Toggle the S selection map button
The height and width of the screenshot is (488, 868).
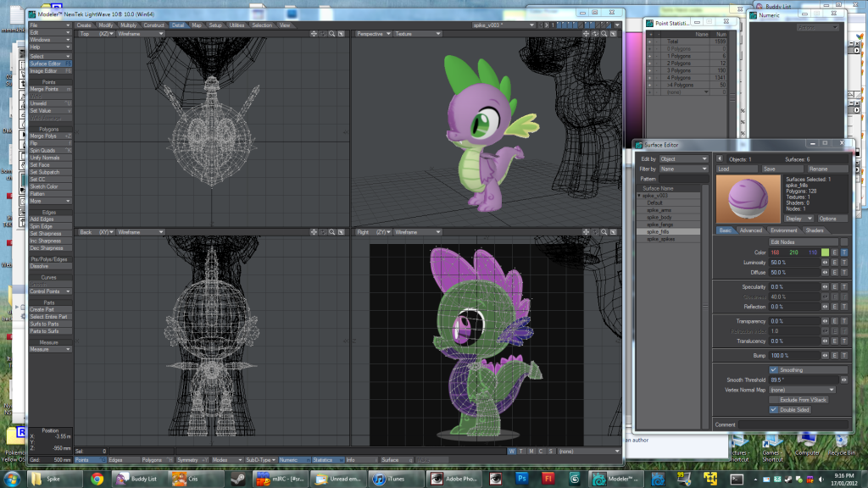coord(551,452)
